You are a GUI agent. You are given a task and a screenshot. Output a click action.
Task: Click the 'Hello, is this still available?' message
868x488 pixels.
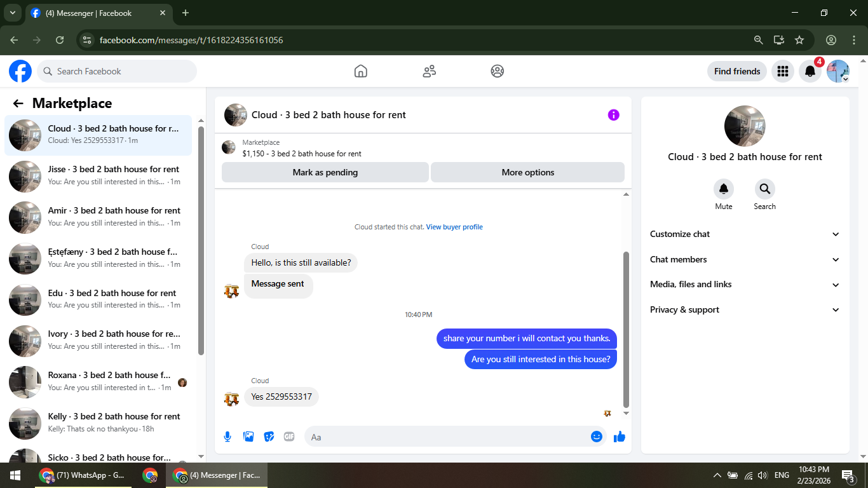[x=301, y=262]
